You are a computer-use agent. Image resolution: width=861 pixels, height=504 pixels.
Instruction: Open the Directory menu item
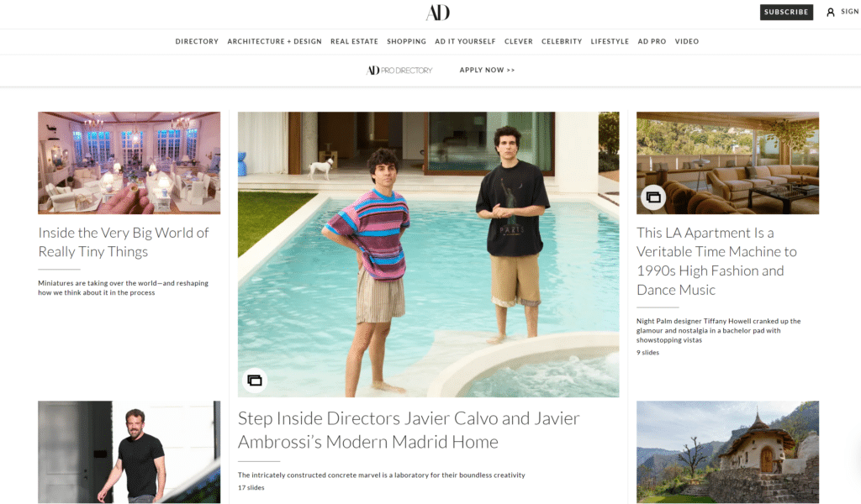click(197, 42)
